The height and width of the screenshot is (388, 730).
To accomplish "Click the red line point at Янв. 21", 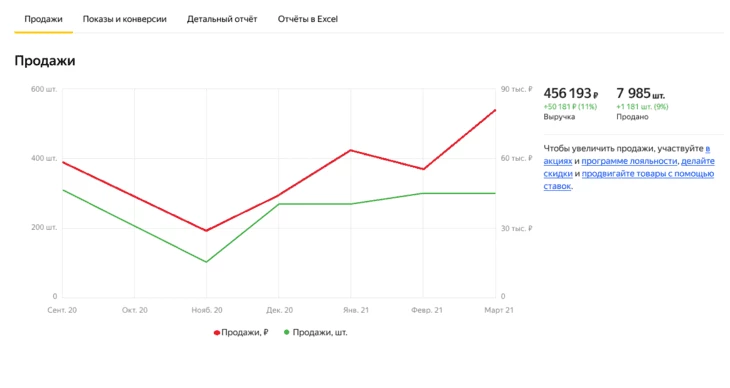I will (351, 150).
